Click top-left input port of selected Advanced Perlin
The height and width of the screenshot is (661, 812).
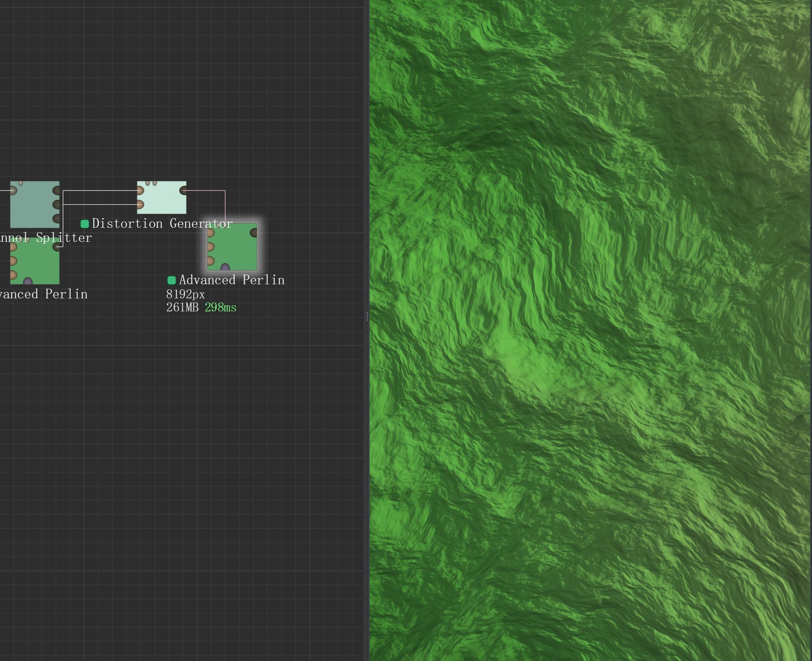[x=211, y=233]
